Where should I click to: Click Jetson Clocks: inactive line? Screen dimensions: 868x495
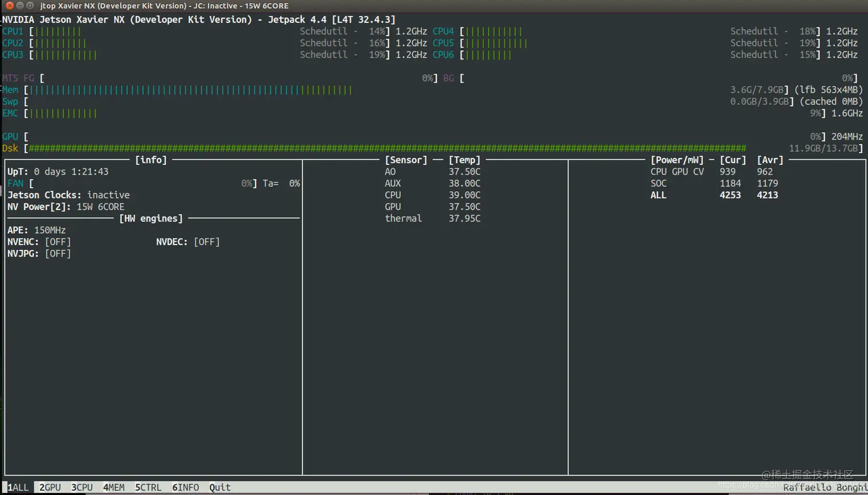coord(68,195)
